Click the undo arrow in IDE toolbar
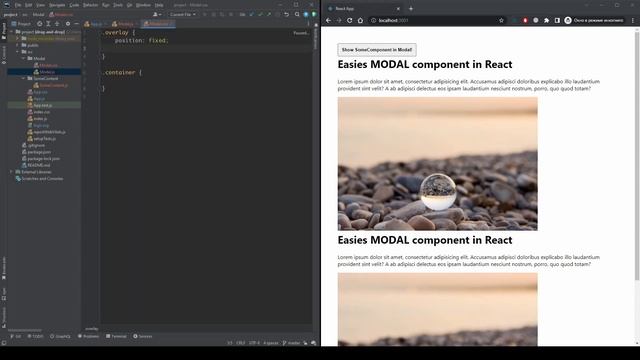Image resolution: width=640 pixels, height=360 pixels. [x=287, y=14]
